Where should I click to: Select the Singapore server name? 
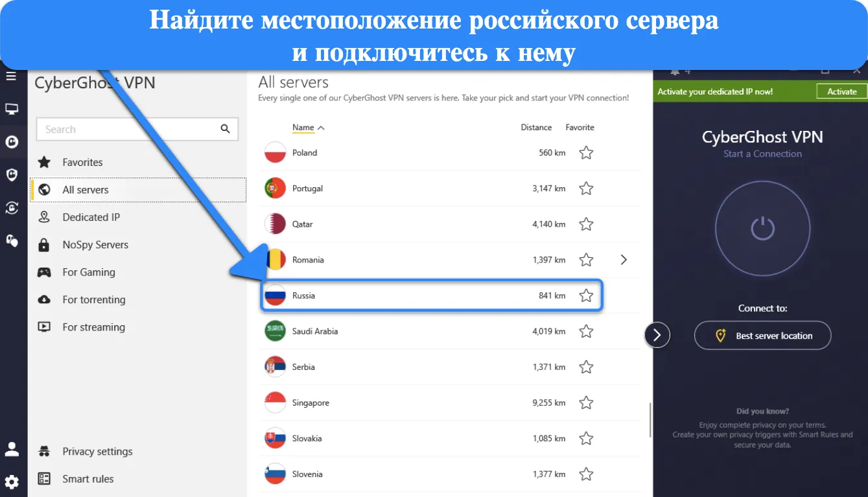pyautogui.click(x=311, y=402)
